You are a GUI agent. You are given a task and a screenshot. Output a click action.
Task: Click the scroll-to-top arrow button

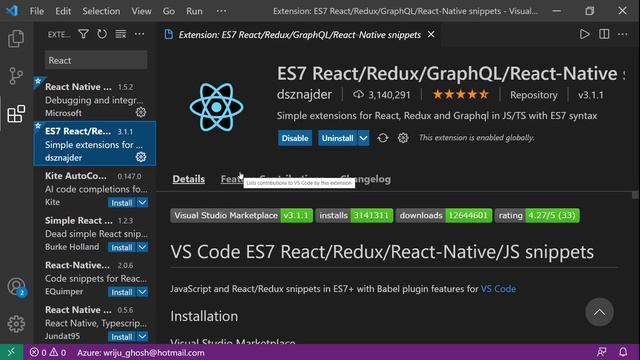click(x=599, y=313)
